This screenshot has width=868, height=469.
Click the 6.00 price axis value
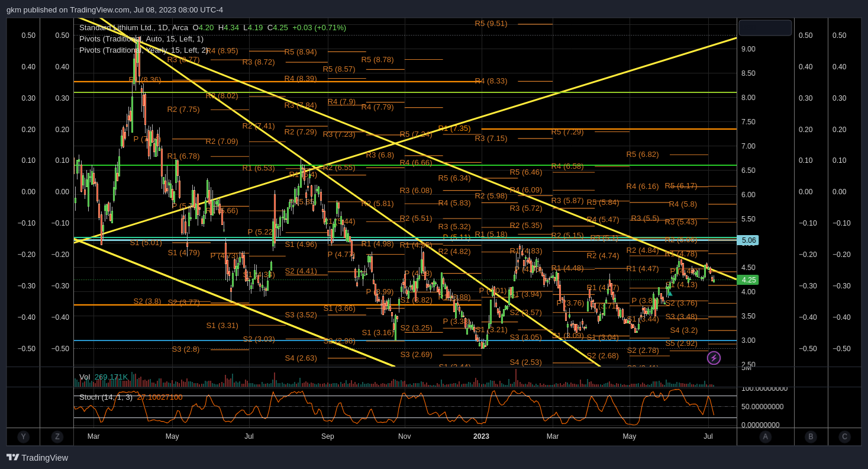[x=748, y=195]
